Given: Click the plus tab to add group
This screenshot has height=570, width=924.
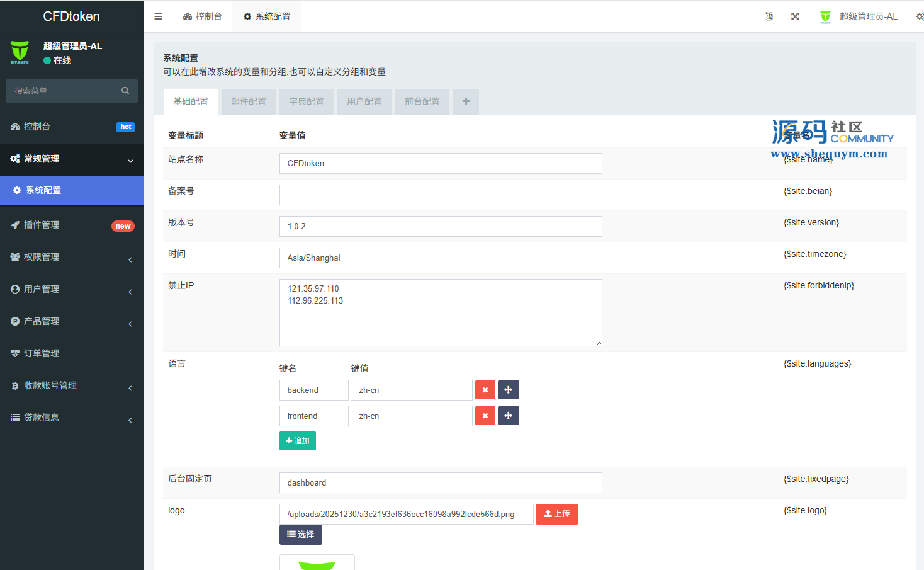Looking at the screenshot, I should [466, 101].
